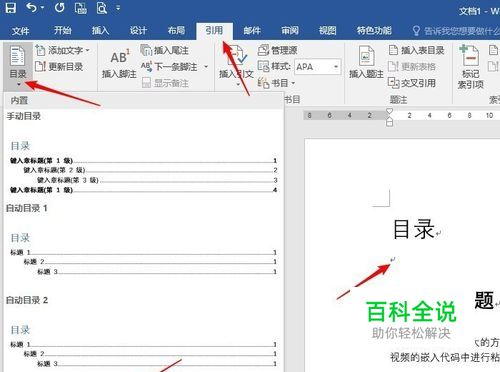Click the ruler indent marker
The width and height of the screenshot is (500, 372).
[x=389, y=117]
